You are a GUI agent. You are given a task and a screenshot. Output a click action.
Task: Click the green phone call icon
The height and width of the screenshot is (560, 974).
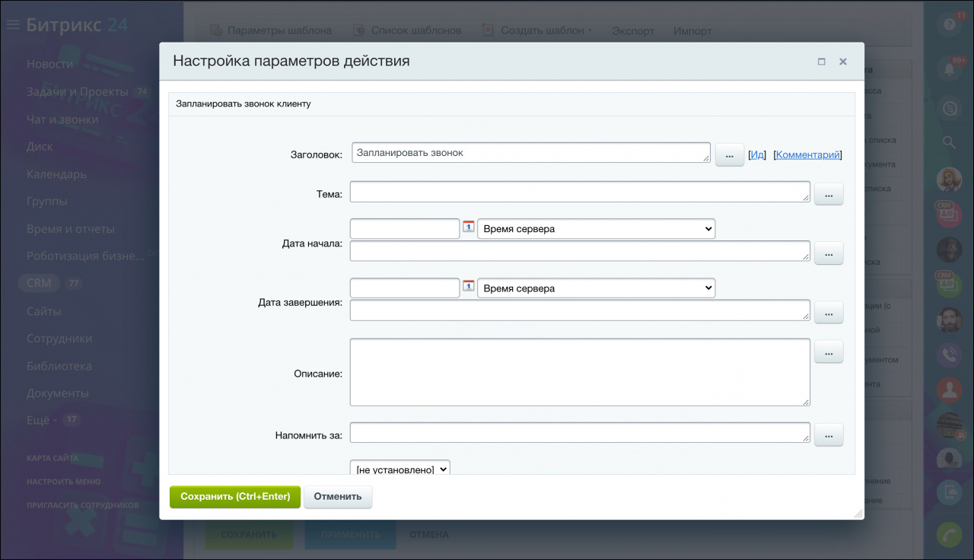(x=949, y=535)
